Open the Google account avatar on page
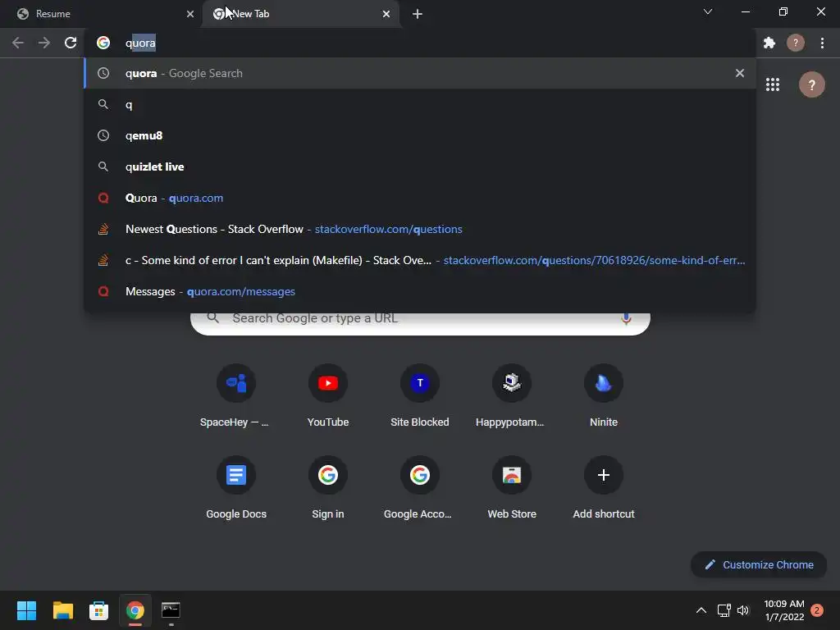The image size is (840, 630). click(x=811, y=84)
